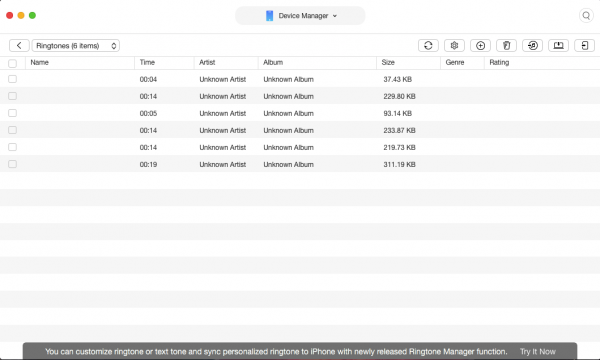Open the Ringtones (6 items) dropdown

[76, 46]
